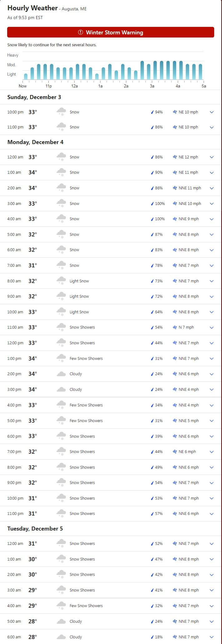
Task: Expand the 5:00 am Tuesday Cloudy row
Action: tap(212, 622)
